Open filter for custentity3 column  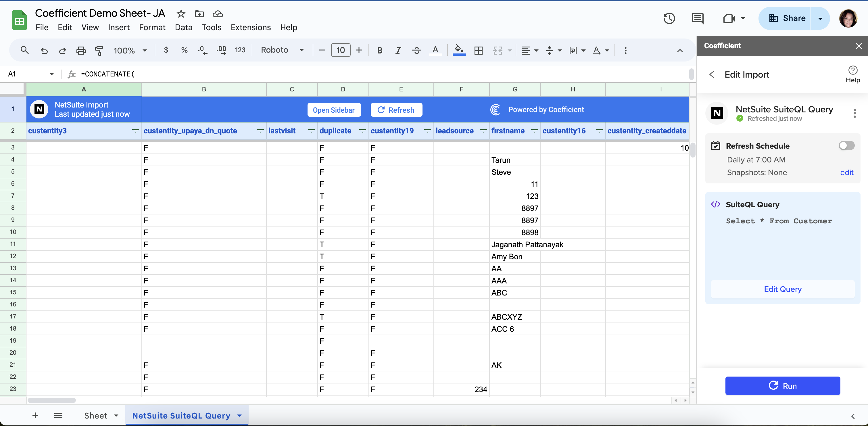135,131
